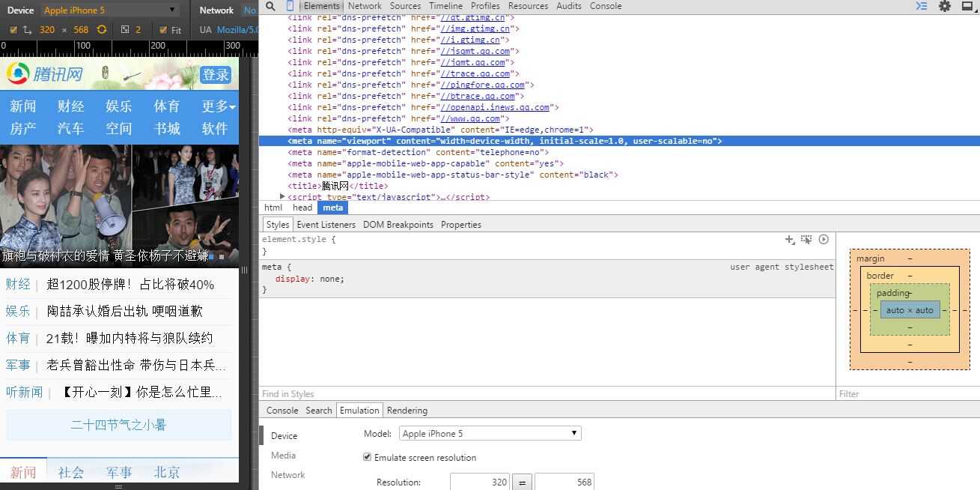Open the Network throttling dropdown
This screenshot has width=980, height=490.
[249, 10]
